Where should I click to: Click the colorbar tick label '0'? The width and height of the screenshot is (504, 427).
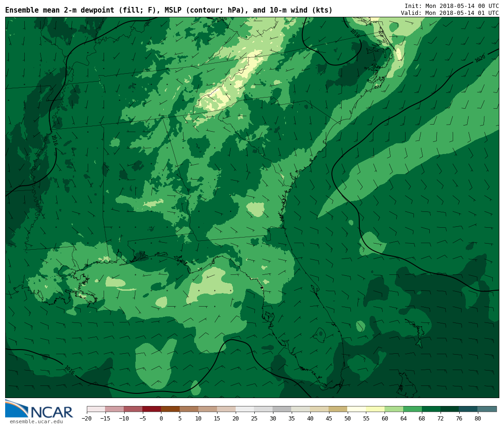(161, 418)
